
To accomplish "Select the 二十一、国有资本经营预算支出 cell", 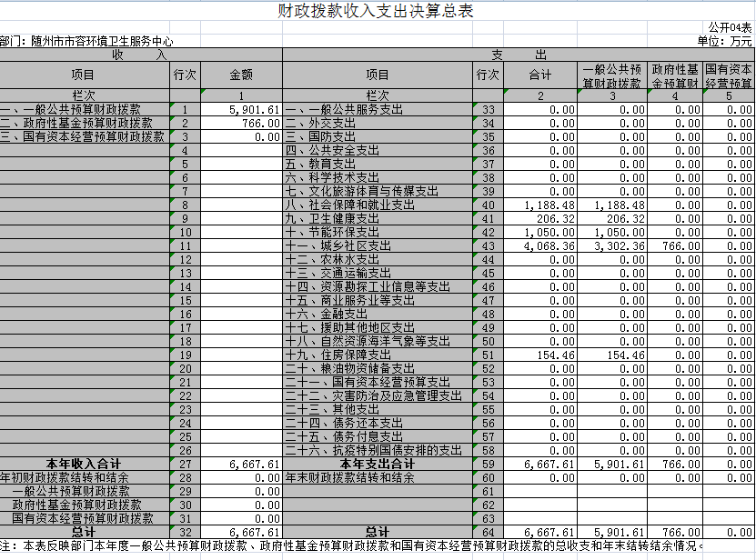I will pos(378,382).
